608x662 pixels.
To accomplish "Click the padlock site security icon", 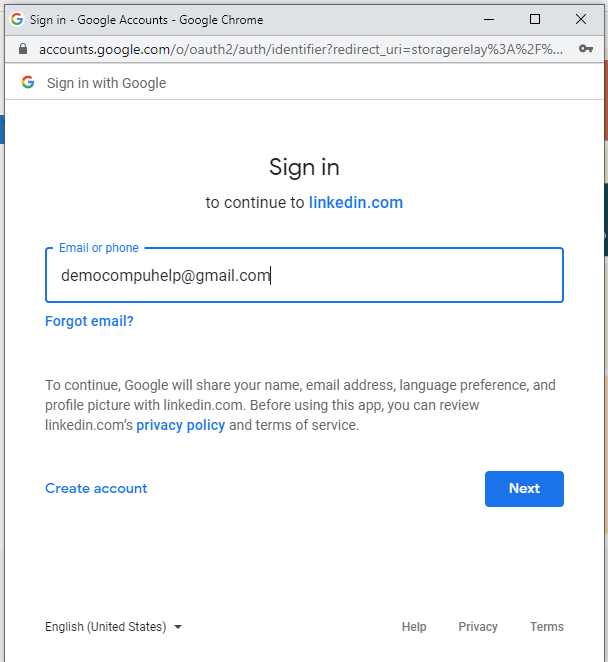I will point(23,49).
